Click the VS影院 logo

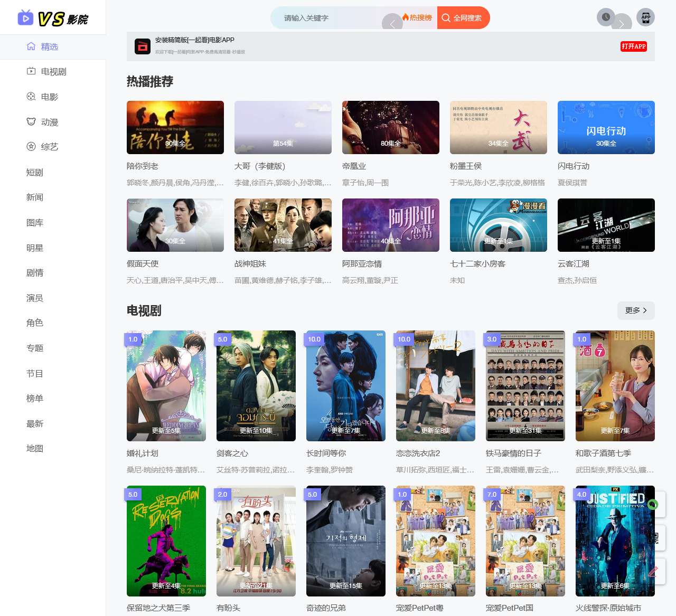(53, 18)
